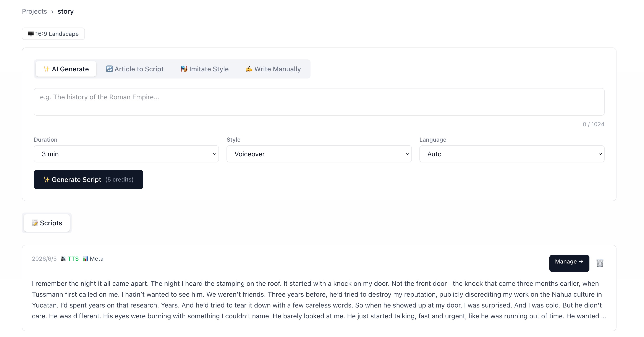Click the Duration field label
Screen dimensions: 644x337
coord(45,139)
